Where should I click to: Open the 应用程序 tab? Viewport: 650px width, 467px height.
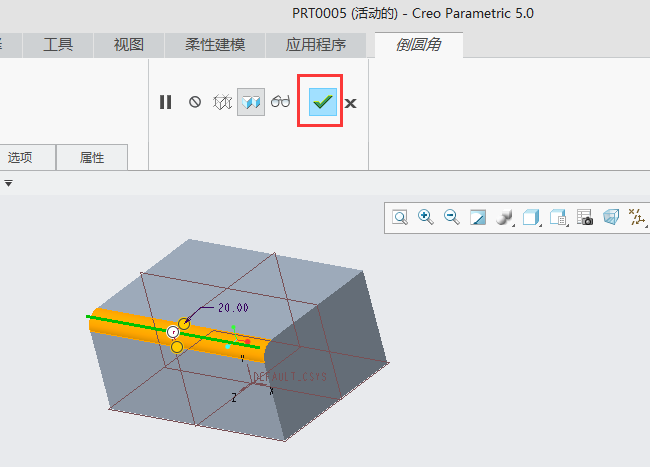click(x=315, y=45)
